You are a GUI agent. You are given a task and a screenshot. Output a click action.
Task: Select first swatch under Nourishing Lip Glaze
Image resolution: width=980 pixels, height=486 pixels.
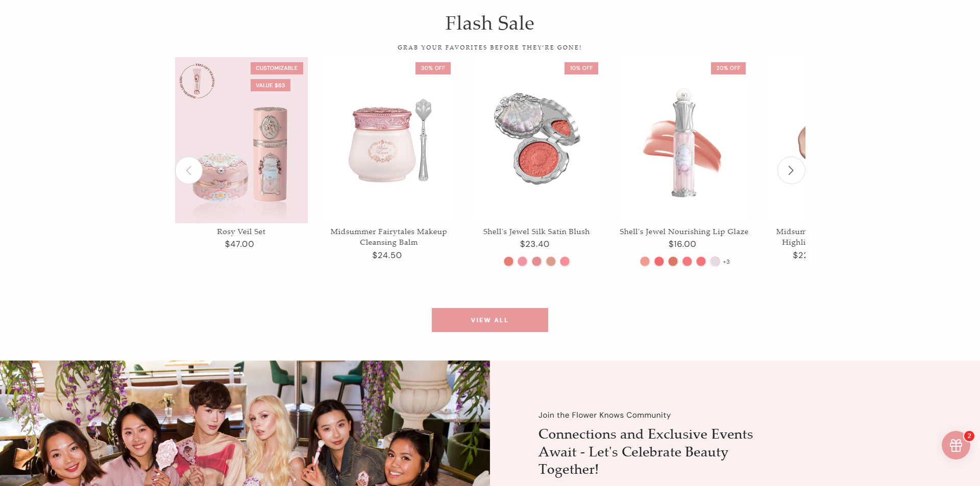tap(645, 262)
